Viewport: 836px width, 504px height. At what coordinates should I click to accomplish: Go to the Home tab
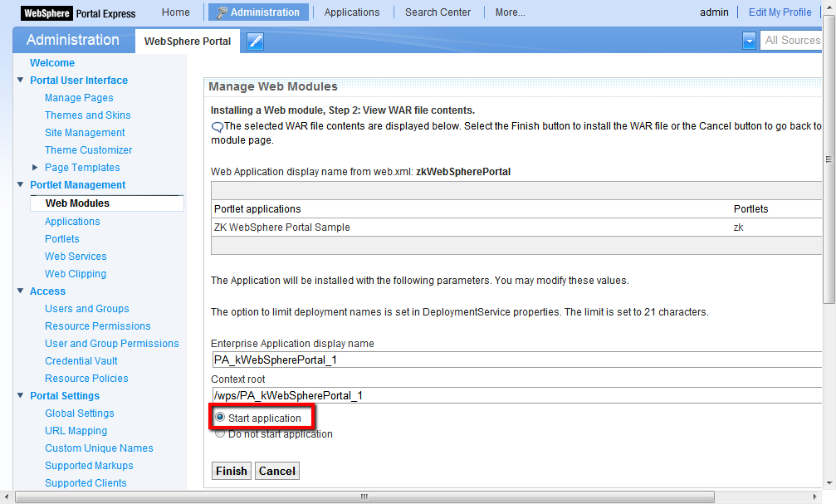tap(175, 12)
